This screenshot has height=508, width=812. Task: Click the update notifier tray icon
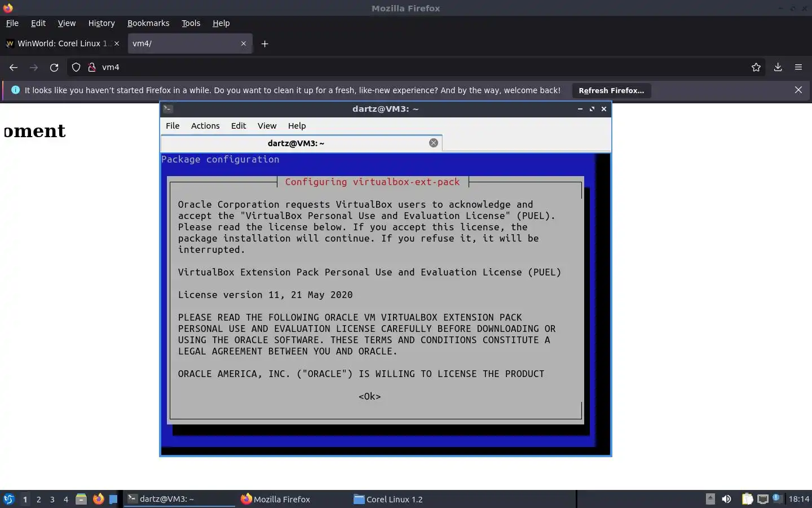click(777, 498)
